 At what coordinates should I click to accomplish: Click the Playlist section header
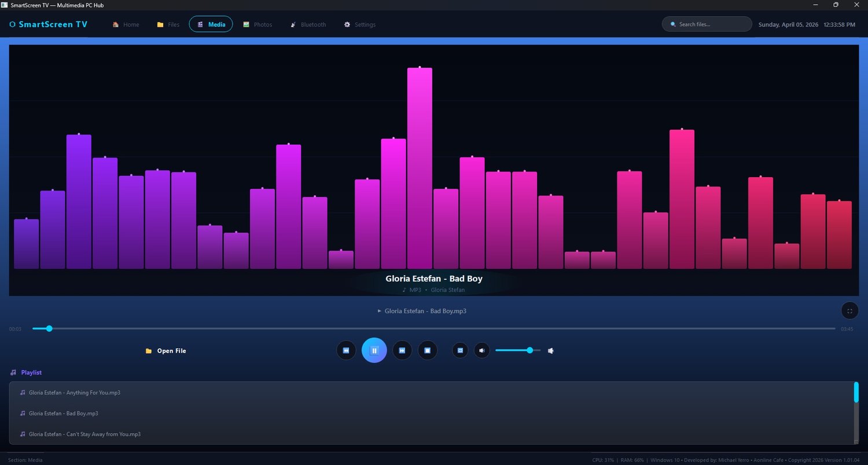[x=26, y=372]
